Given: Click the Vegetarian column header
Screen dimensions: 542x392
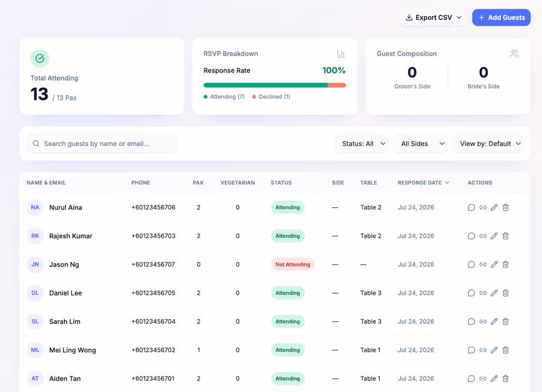Looking at the screenshot, I should coord(238,182).
